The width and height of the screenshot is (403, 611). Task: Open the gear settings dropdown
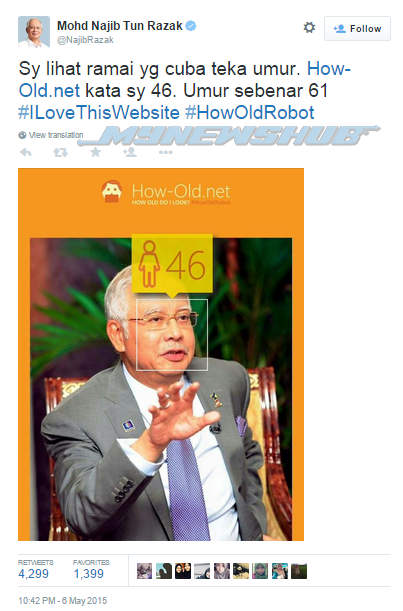pos(309,28)
